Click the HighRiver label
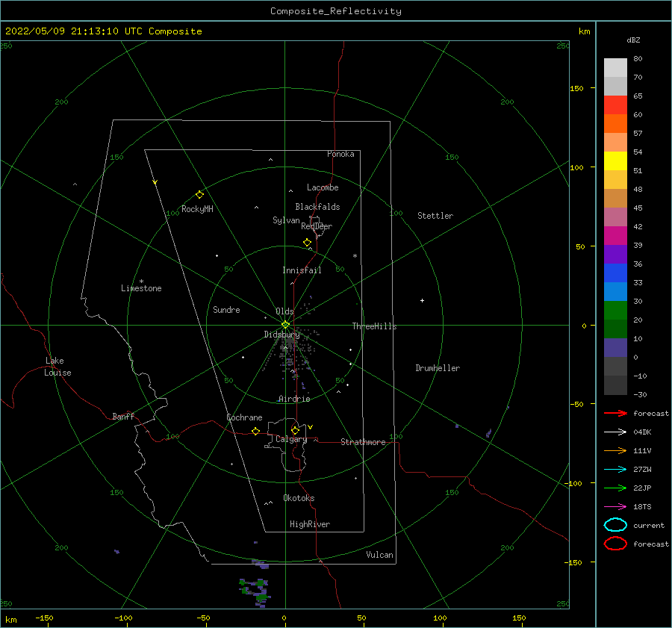 point(310,524)
